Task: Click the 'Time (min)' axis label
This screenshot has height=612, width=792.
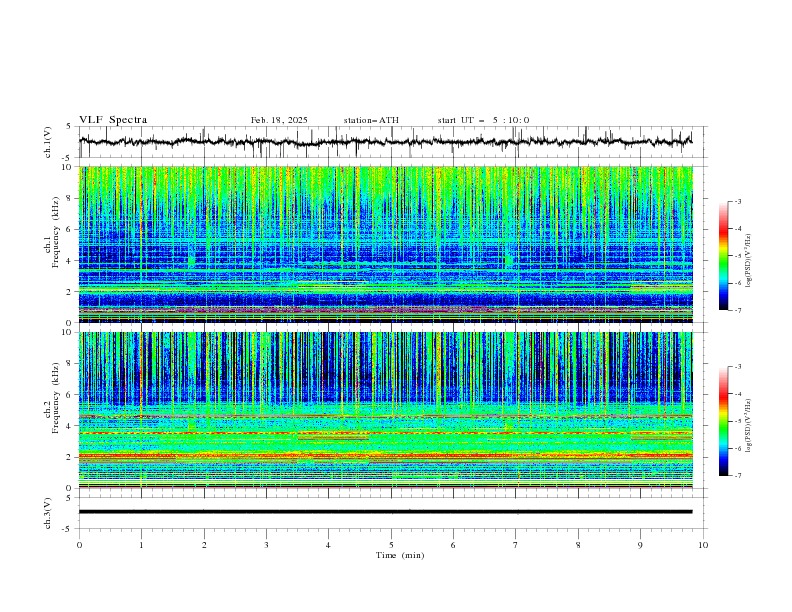Action: 400,555
